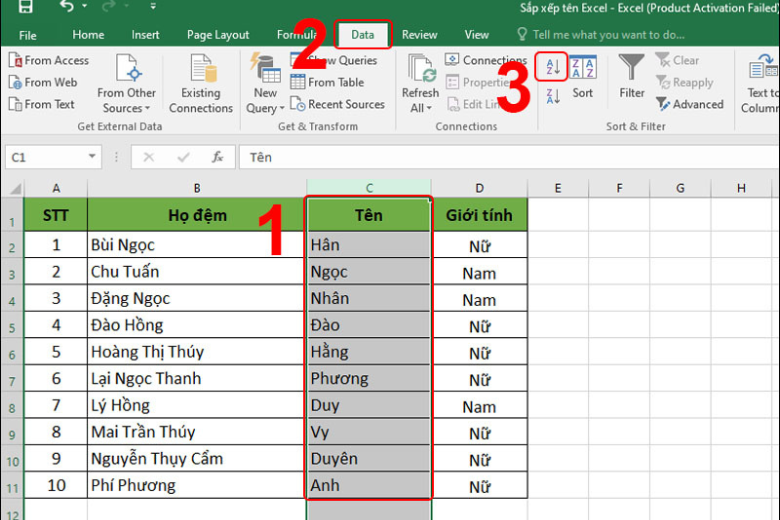The image size is (780, 520).
Task: Open the custom Sort dialog
Action: pyautogui.click(x=582, y=77)
